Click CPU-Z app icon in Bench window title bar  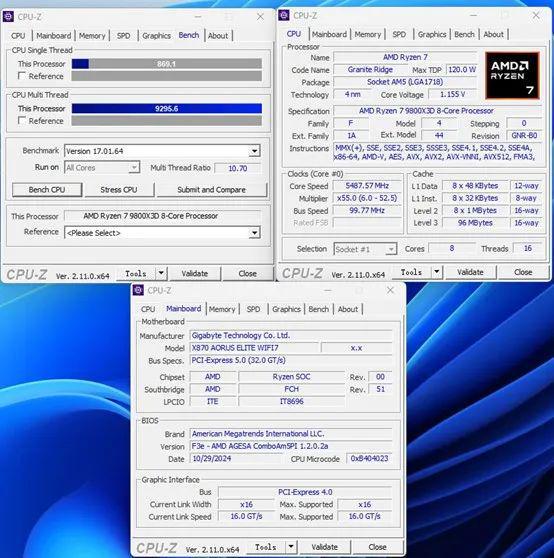(9, 17)
